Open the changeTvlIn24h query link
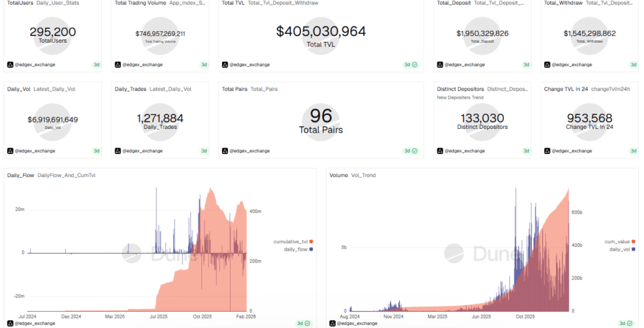This screenshot has width=644, height=328. click(x=611, y=89)
